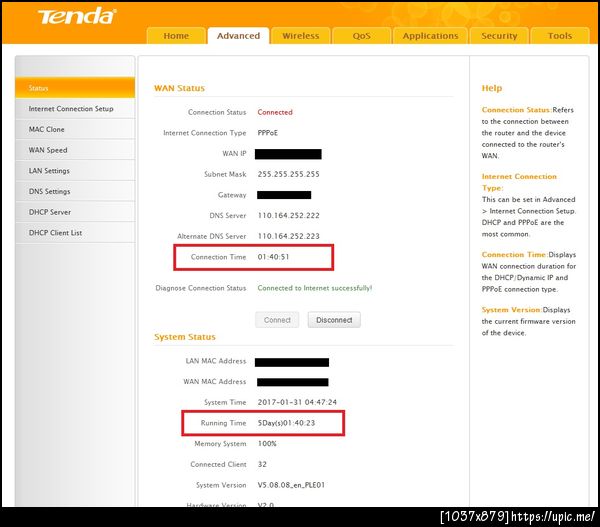Click system version V5.08.08_en_PLE01
The image size is (600, 527).
[x=291, y=485]
